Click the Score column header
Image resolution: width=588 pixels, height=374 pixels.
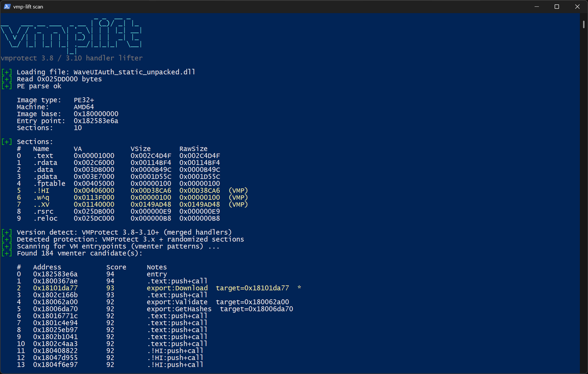tap(116, 267)
